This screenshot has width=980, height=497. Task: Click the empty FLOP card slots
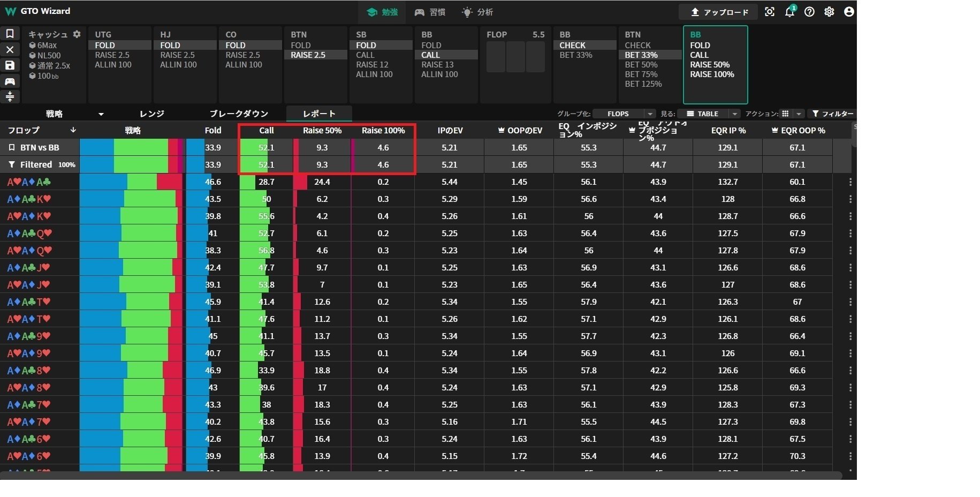click(515, 57)
